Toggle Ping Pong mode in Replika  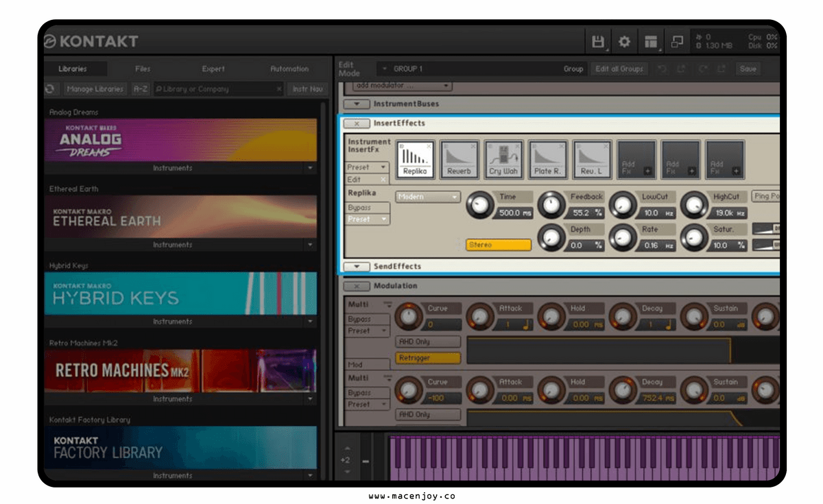(765, 196)
